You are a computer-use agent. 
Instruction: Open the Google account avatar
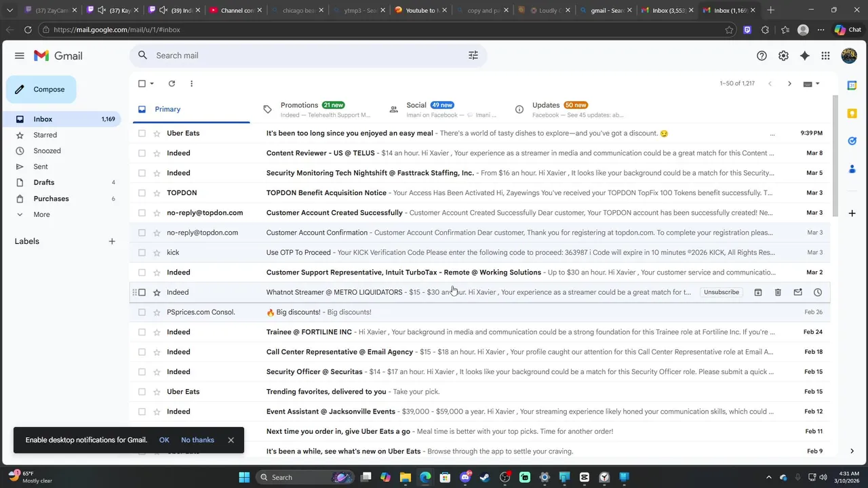(849, 56)
